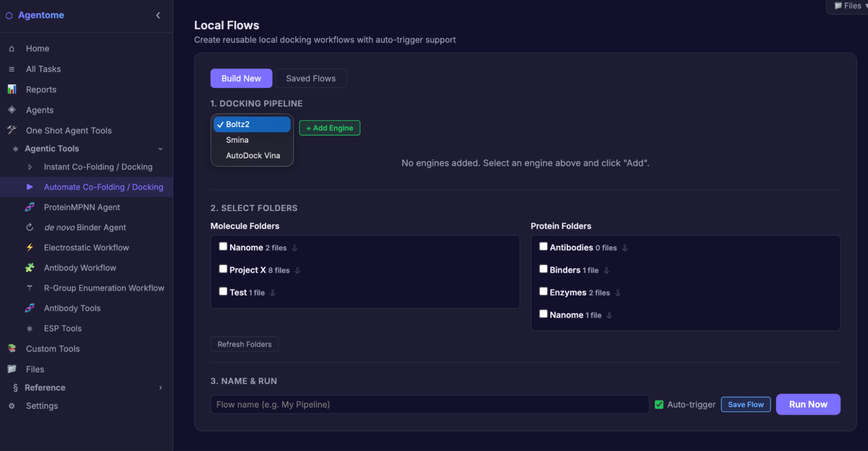This screenshot has width=868, height=451.
Task: Click the Antibody Workflow puzzle piece icon
Action: point(30,268)
